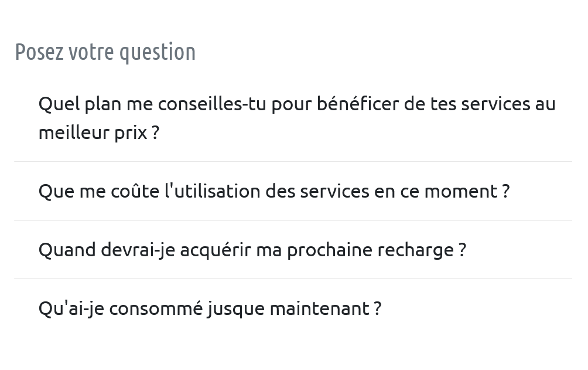The height and width of the screenshot is (370, 588).
Task: Click the "Posez votre question" heading
Action: (105, 52)
